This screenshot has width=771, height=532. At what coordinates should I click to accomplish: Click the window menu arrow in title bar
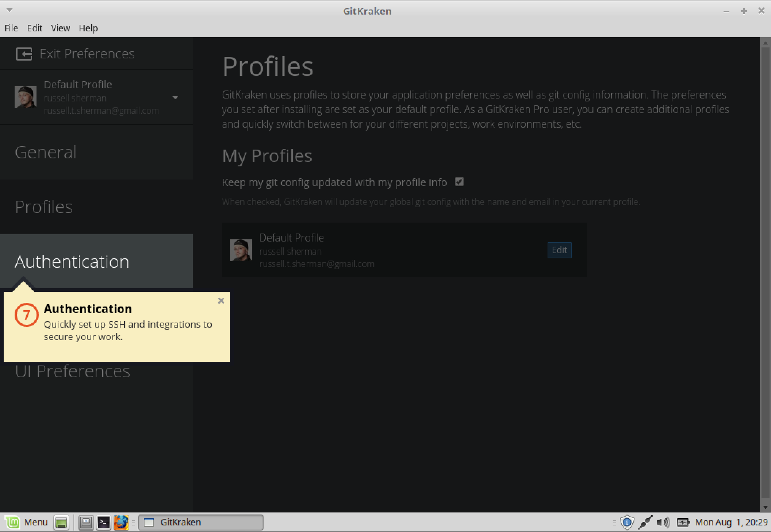pos(10,10)
